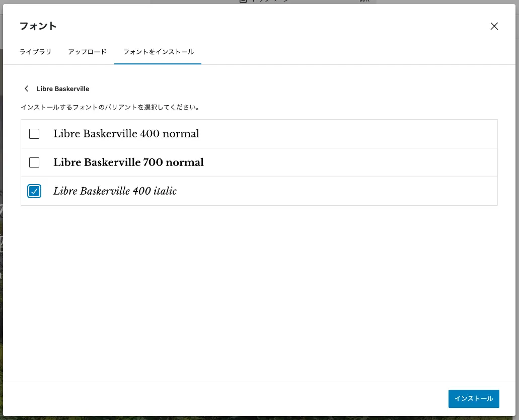Click the Libre Baskerville heading next to back arrow

point(63,89)
